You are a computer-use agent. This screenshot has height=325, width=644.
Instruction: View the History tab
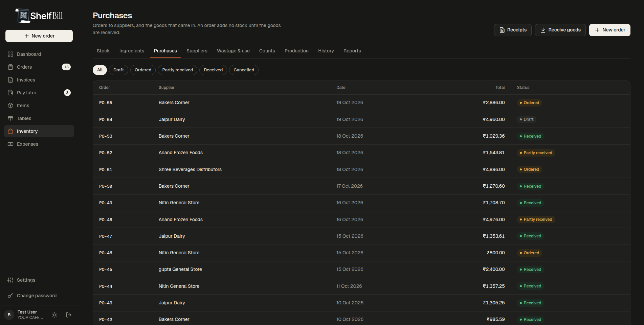(326, 51)
